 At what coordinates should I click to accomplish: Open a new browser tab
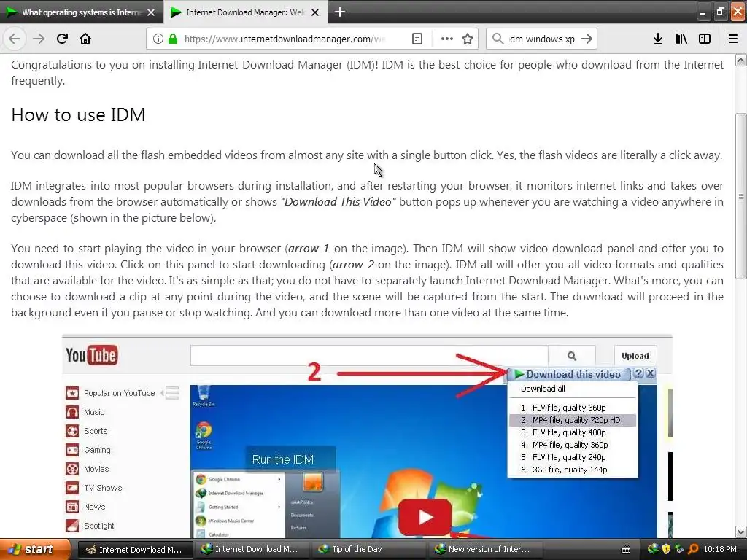click(340, 12)
